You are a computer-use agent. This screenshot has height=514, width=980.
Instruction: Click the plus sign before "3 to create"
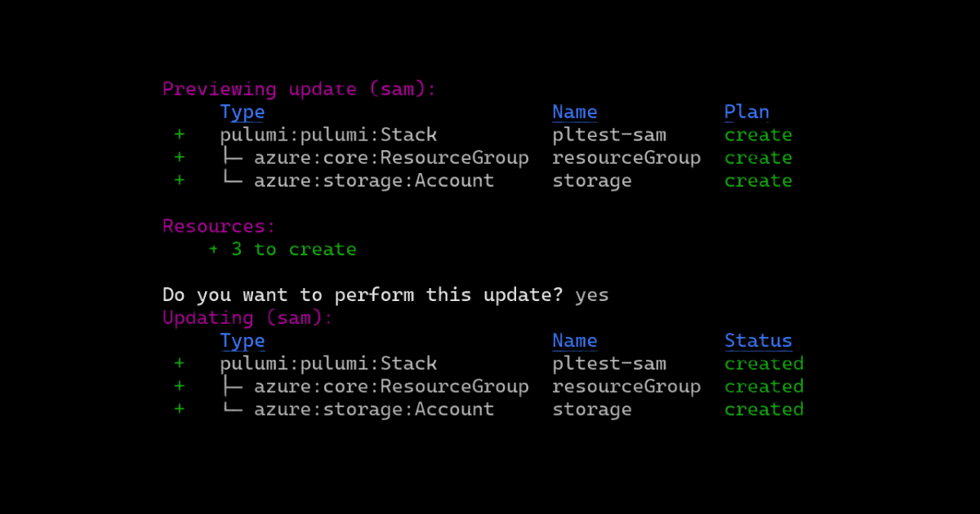tap(213, 250)
